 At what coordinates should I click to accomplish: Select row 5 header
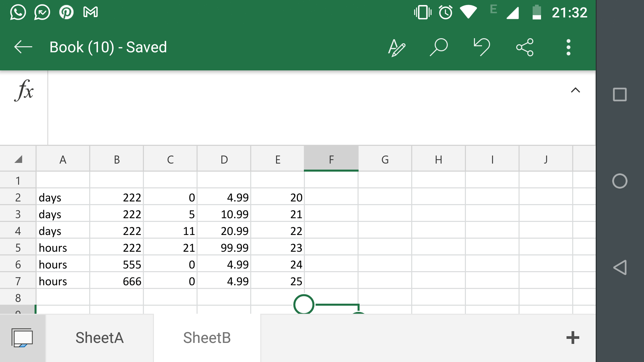(18, 248)
